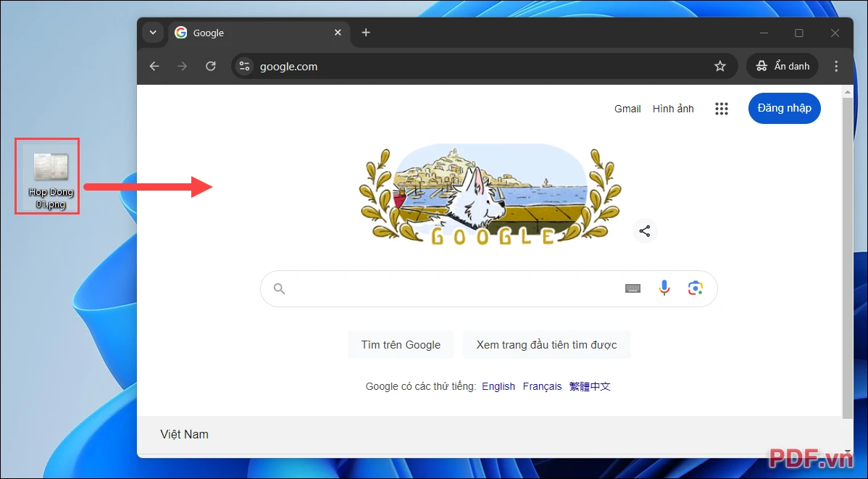
Task: Click the Ẩn danh incognito indicator
Action: click(x=783, y=67)
